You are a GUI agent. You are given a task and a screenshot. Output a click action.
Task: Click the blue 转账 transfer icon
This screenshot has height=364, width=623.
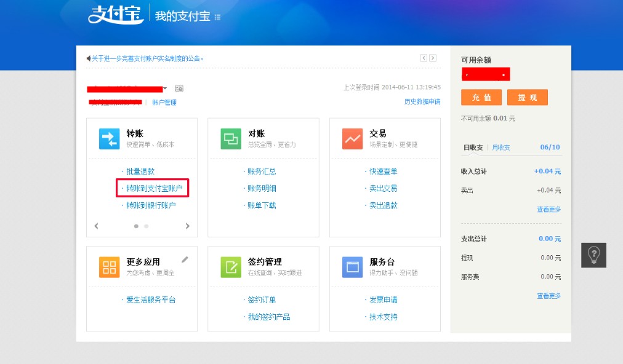tap(109, 139)
